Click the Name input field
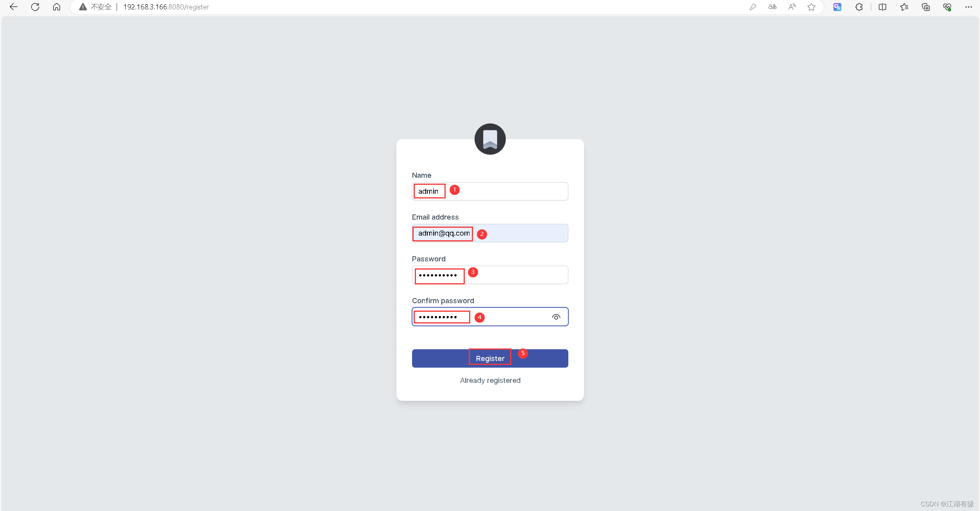 (490, 191)
